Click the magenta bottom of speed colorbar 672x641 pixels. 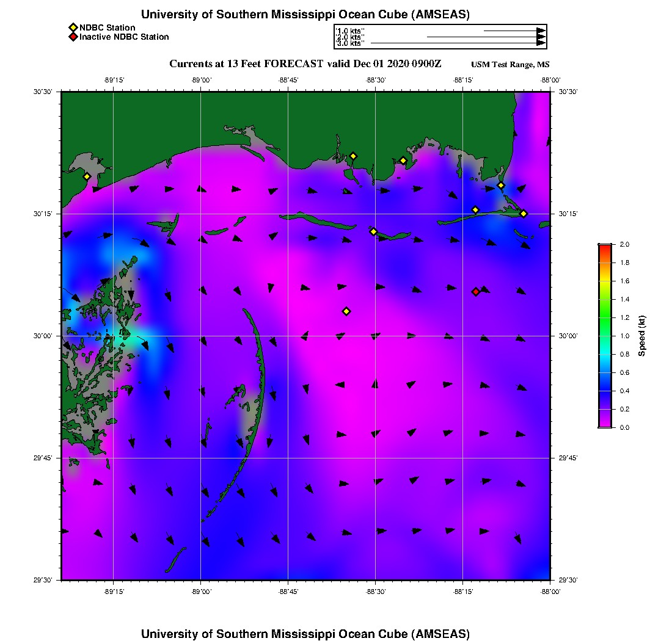[x=604, y=424]
